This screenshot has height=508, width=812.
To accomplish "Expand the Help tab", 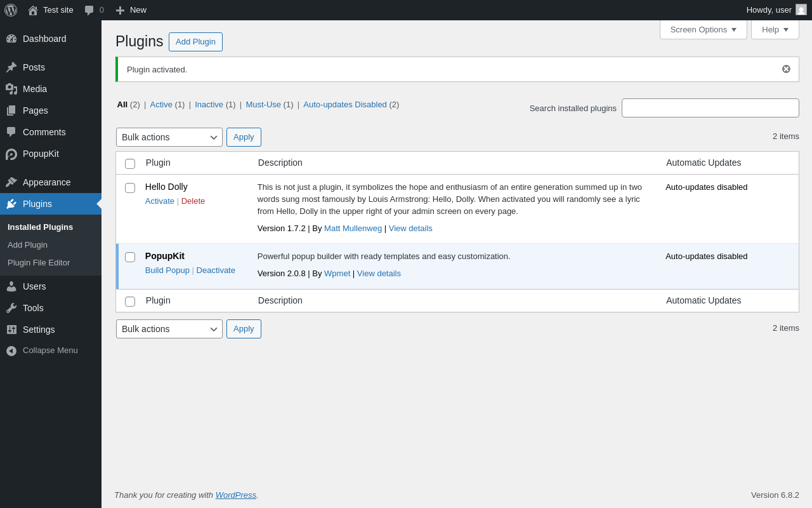I will 775,29.
